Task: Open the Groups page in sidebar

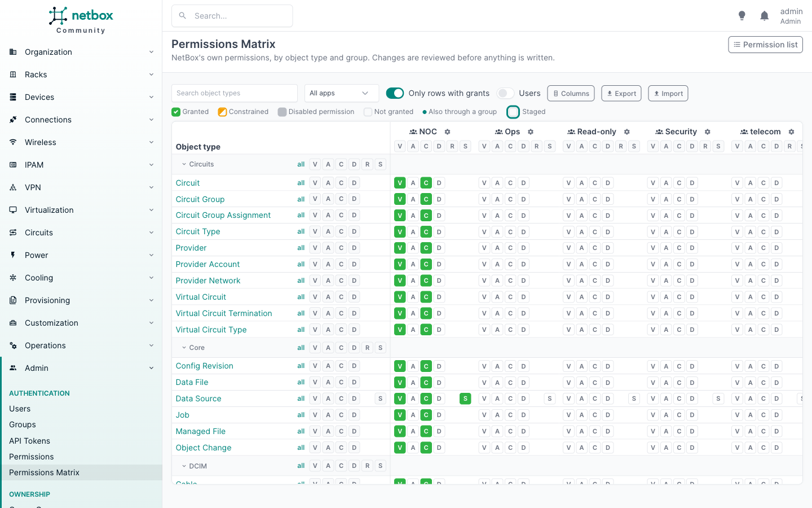Action: coord(23,424)
